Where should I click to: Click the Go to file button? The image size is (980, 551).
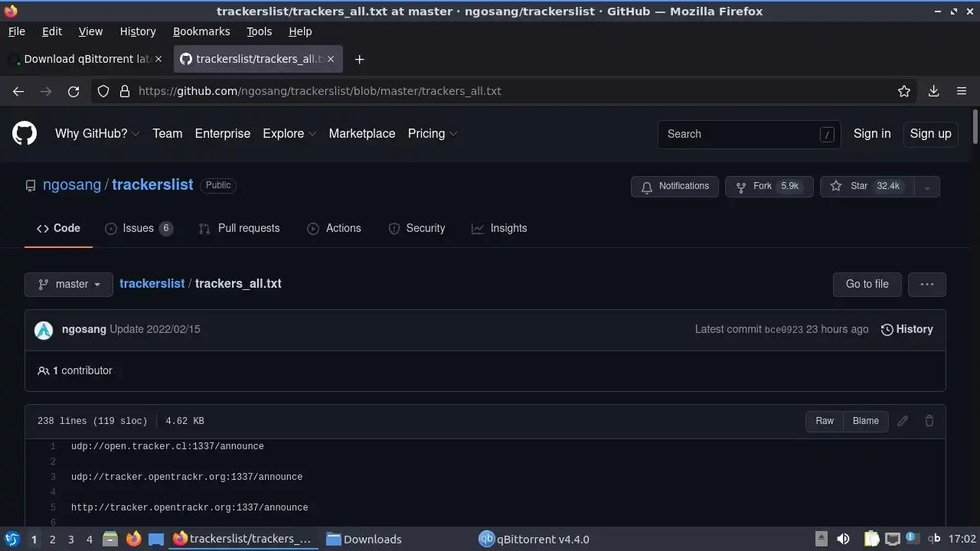(867, 284)
